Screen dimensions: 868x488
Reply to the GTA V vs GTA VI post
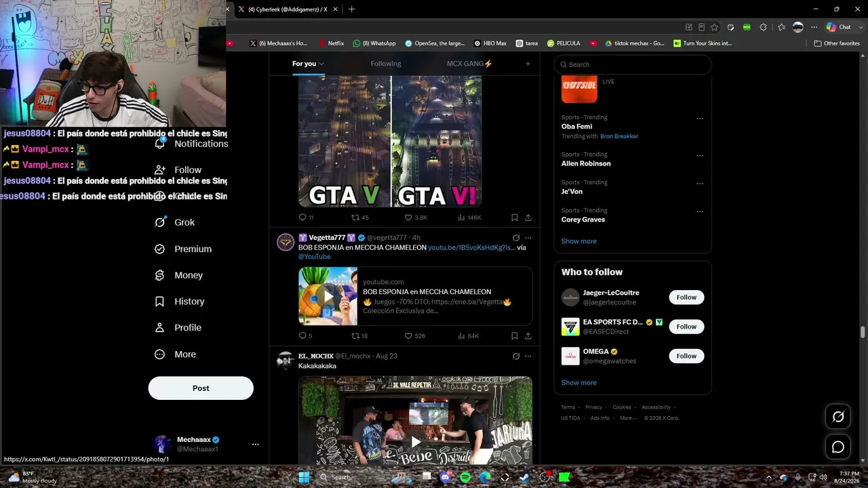(306, 218)
